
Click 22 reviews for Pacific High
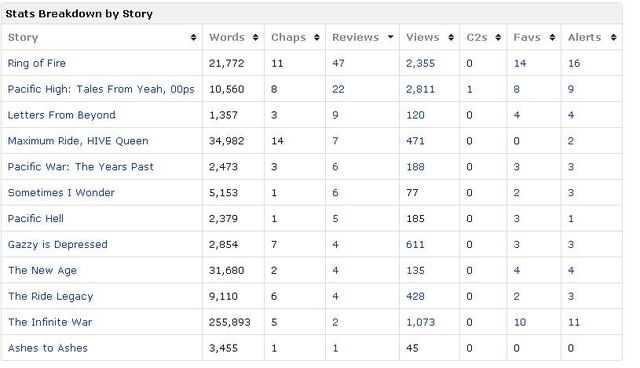[338, 89]
